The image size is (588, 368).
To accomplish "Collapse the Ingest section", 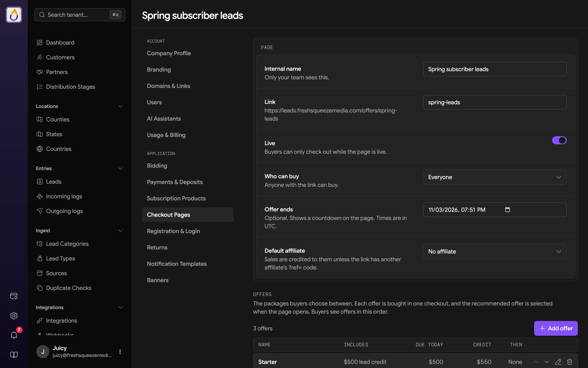I will tap(120, 230).
